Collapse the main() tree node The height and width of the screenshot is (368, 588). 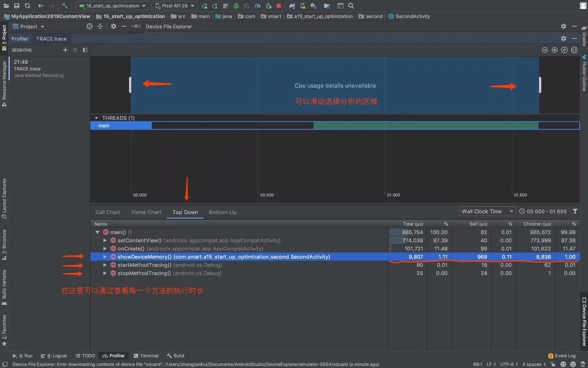click(x=98, y=232)
